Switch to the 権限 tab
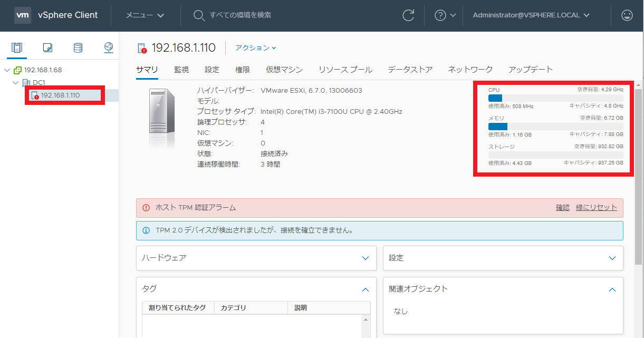The image size is (644, 338). click(x=243, y=70)
